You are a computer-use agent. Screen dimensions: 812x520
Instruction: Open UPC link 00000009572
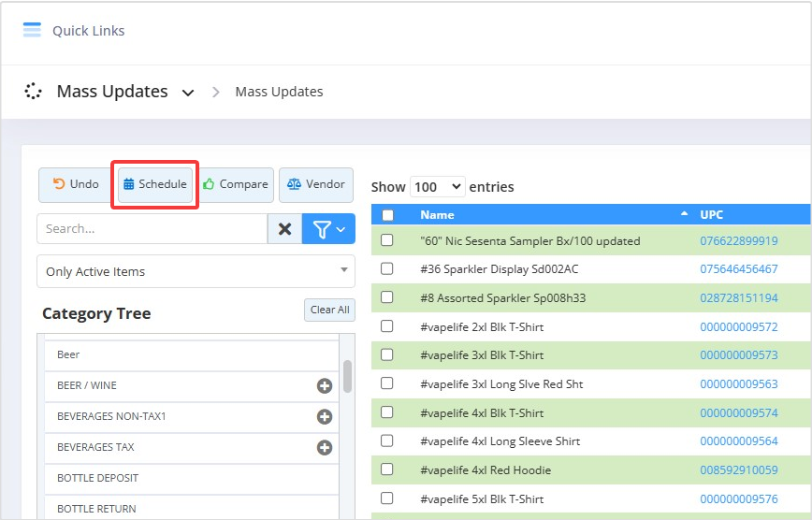(739, 327)
